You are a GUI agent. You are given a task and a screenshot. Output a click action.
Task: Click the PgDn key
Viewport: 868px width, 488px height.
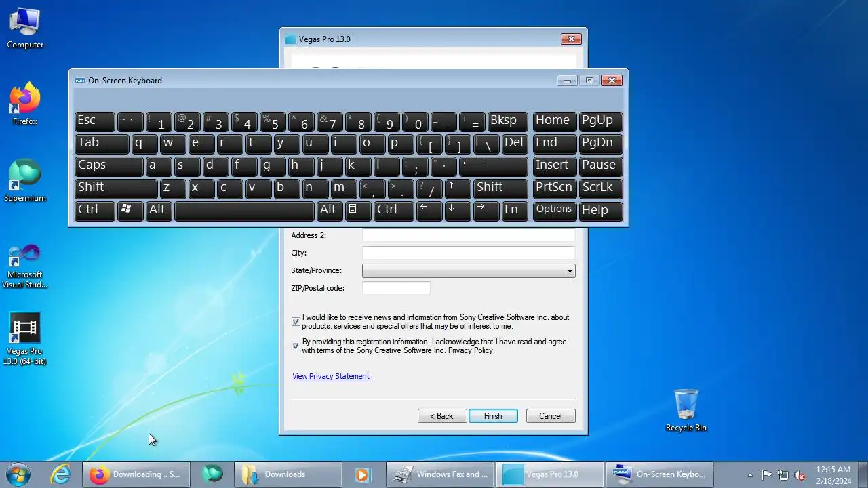click(x=600, y=144)
